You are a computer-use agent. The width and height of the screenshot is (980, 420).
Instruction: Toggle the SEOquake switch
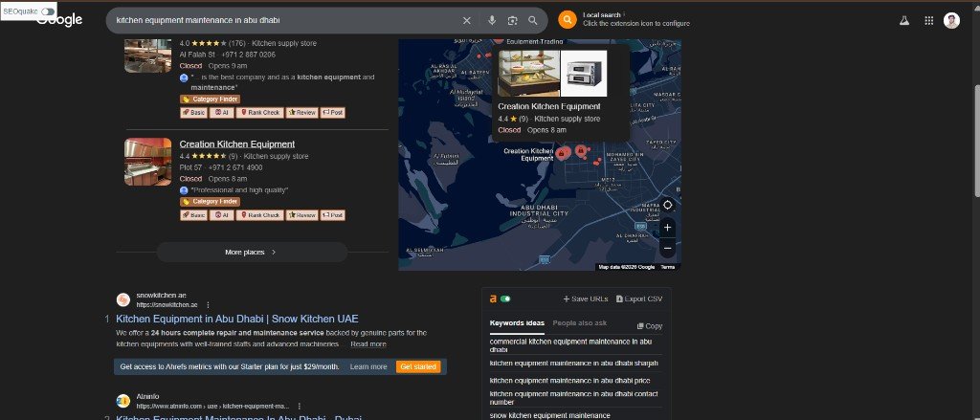coord(48,11)
